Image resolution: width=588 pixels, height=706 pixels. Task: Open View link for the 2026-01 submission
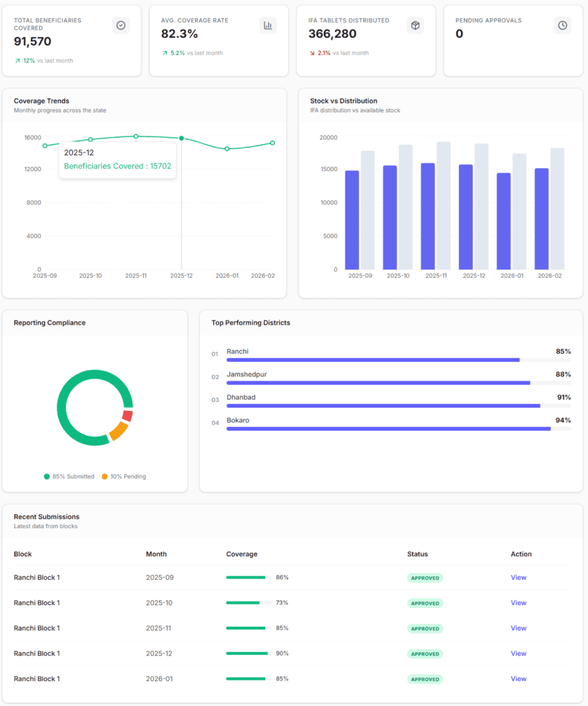(x=518, y=679)
